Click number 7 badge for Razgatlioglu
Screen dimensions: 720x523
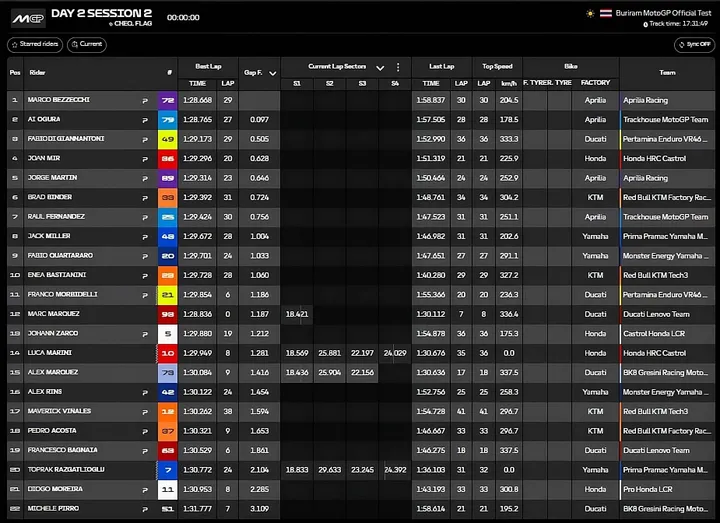pyautogui.click(x=168, y=470)
